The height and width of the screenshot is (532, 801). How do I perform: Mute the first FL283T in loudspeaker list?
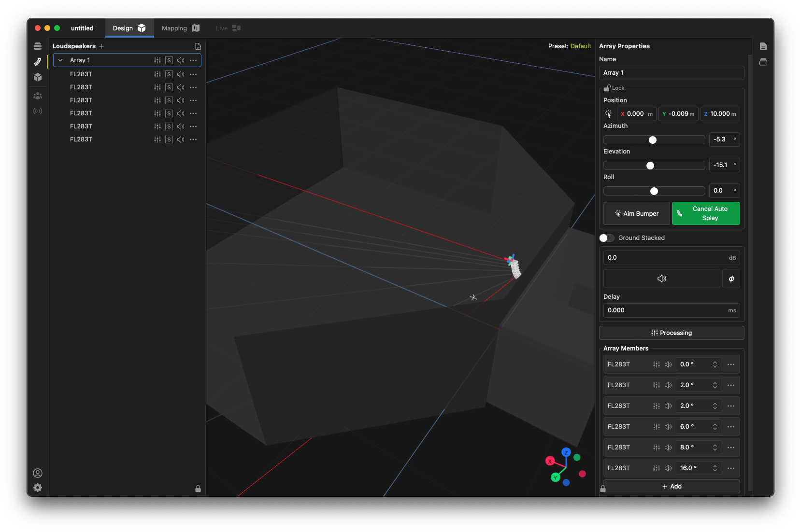coord(181,74)
